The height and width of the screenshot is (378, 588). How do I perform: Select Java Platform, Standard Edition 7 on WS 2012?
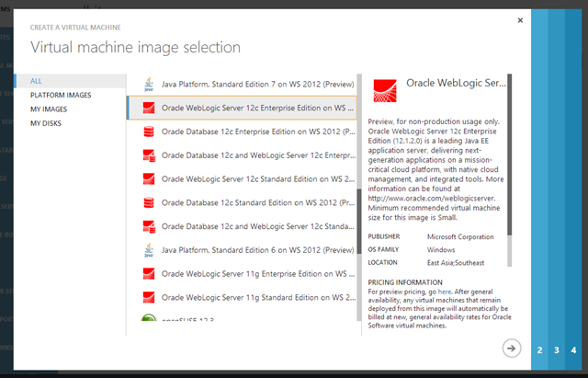[x=242, y=84]
